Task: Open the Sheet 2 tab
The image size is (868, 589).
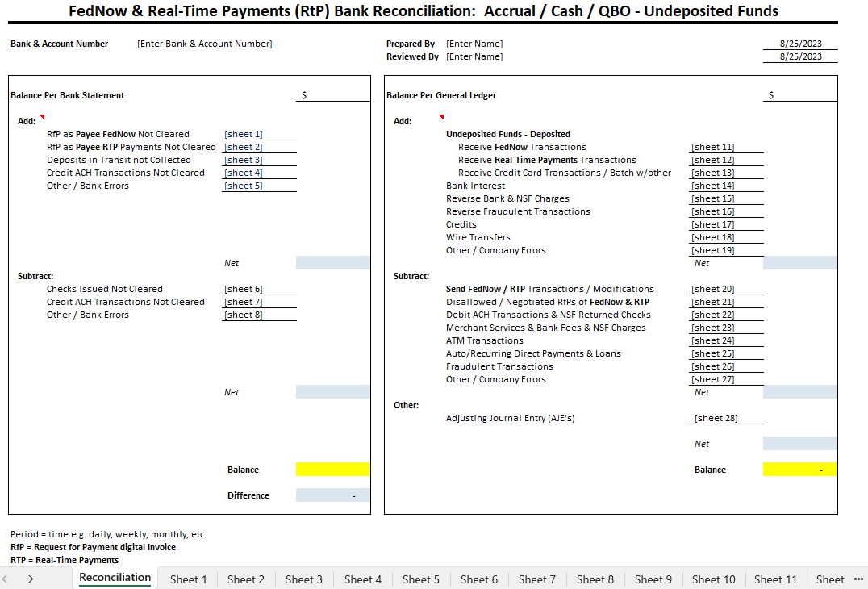Action: pyautogui.click(x=246, y=579)
